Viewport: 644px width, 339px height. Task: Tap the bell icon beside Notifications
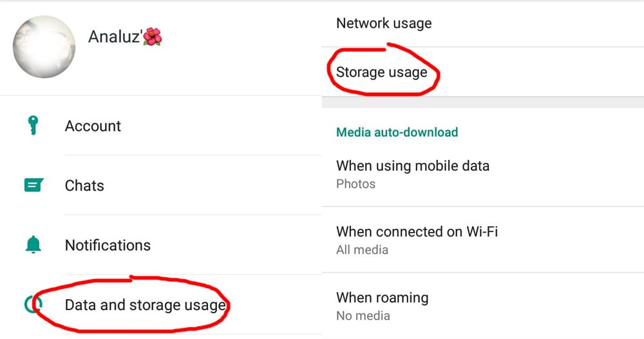point(33,245)
